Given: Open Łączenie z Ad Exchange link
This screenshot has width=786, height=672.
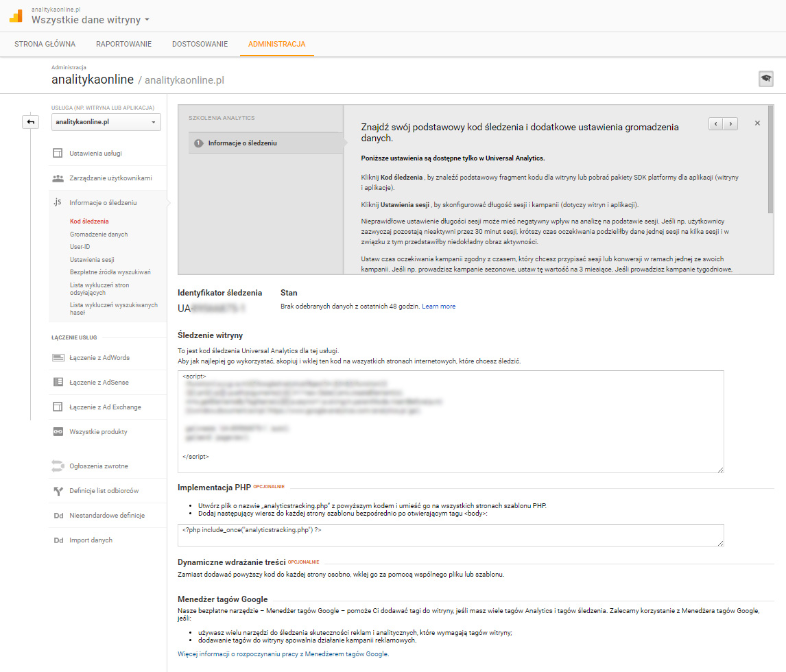Looking at the screenshot, I should pos(105,407).
